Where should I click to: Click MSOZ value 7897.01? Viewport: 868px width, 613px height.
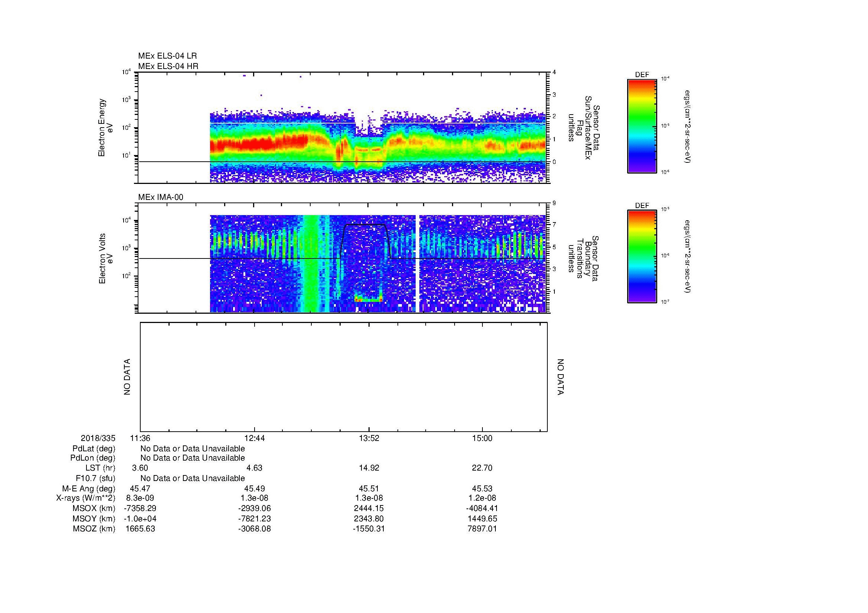pos(482,529)
